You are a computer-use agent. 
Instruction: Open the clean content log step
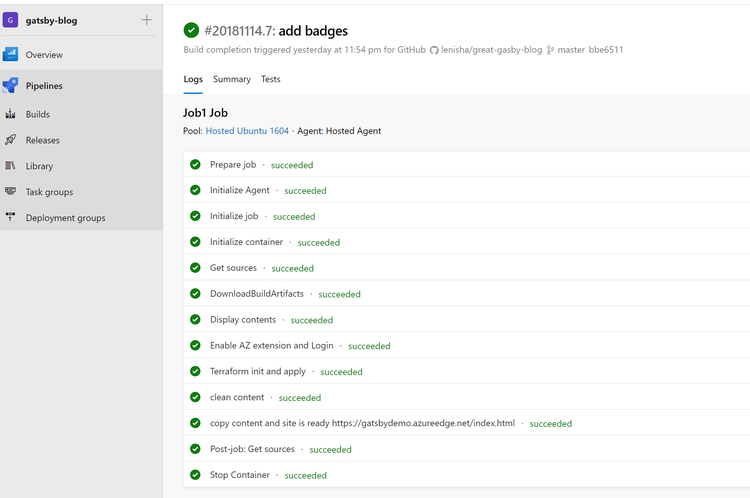coord(466,397)
